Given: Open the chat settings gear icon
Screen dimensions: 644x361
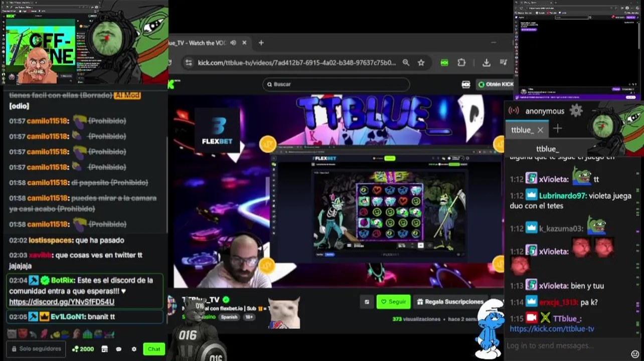Looking at the screenshot, I should 134,349.
